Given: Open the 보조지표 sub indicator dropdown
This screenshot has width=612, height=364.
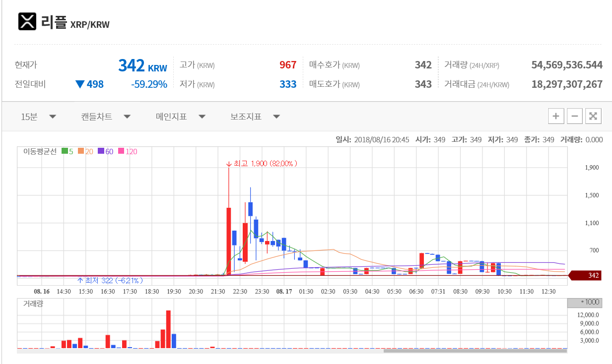Looking at the screenshot, I should tap(255, 117).
